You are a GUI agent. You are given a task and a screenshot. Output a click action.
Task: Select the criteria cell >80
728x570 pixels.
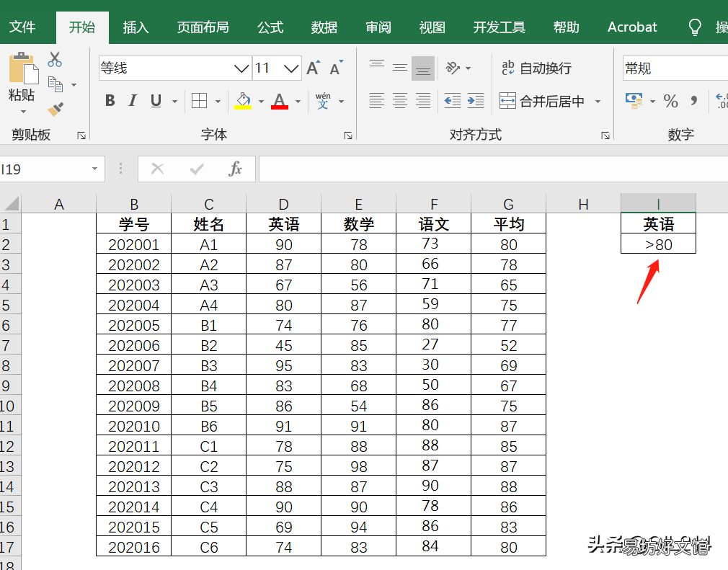click(x=658, y=244)
